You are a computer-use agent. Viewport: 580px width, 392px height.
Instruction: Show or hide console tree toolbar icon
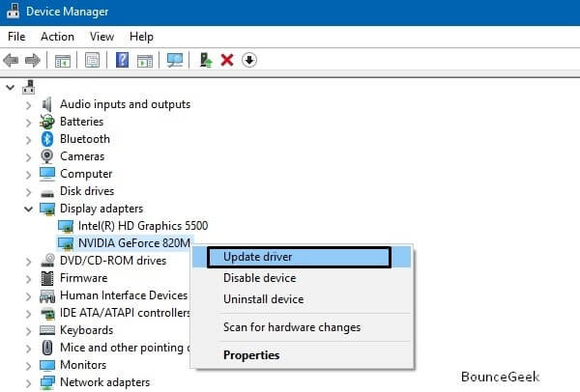pos(63,60)
